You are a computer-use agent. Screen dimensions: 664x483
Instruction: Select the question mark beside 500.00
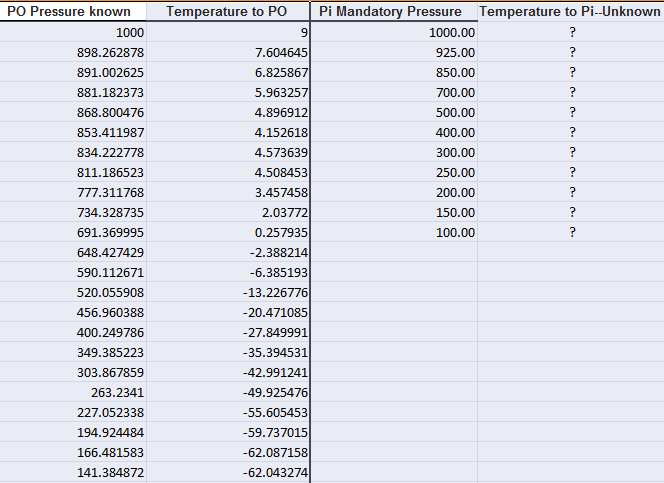click(573, 112)
